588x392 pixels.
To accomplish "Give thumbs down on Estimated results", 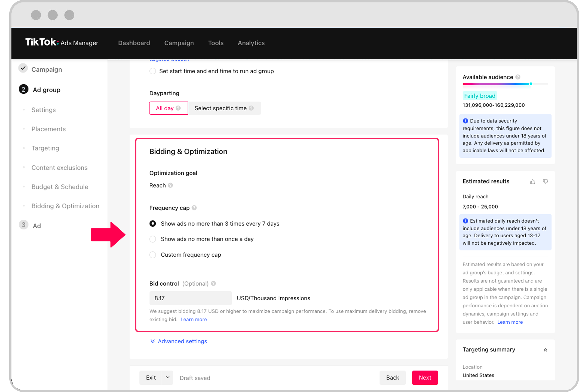I will coord(545,182).
